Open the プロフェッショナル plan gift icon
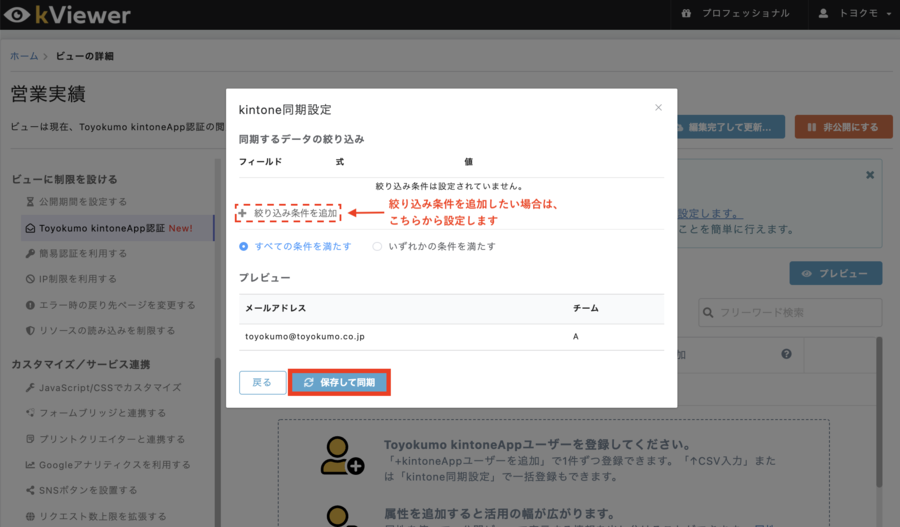This screenshot has width=900, height=527. point(686,13)
